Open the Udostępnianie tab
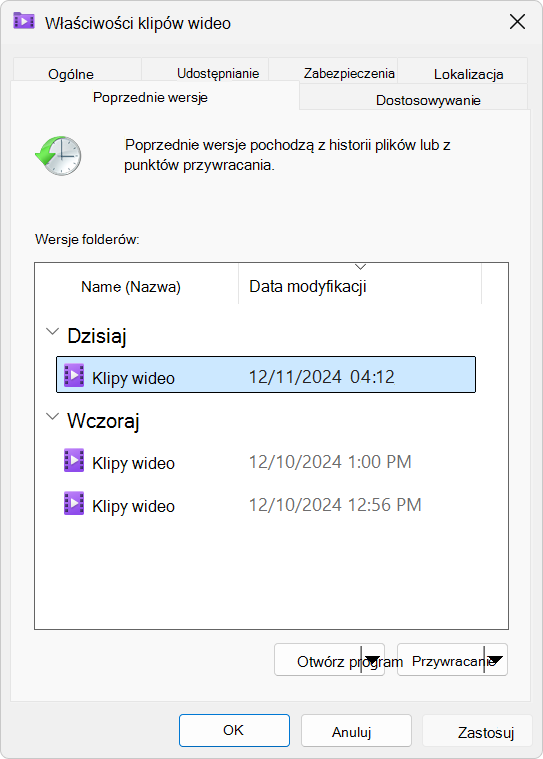This screenshot has height=759, width=543. pyautogui.click(x=218, y=73)
